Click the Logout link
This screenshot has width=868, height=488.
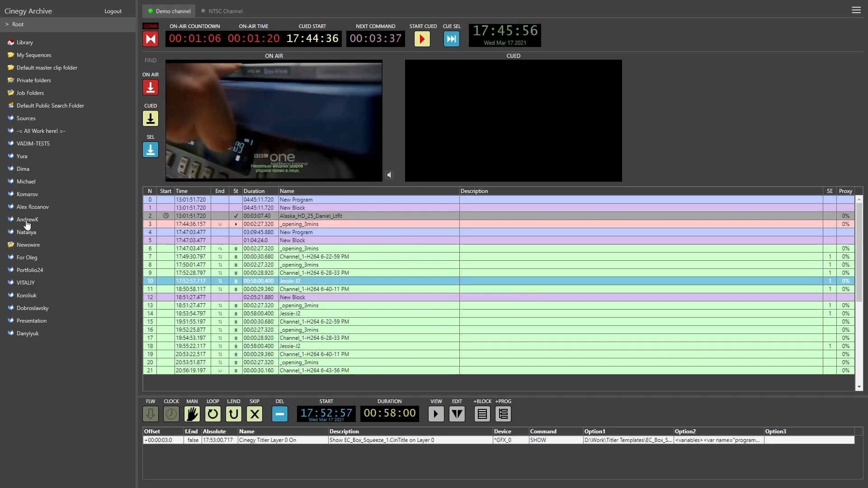coord(113,11)
